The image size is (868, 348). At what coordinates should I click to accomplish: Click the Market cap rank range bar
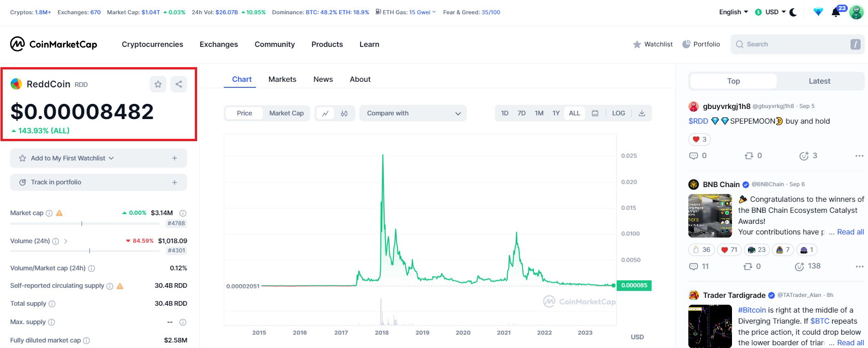click(x=85, y=224)
